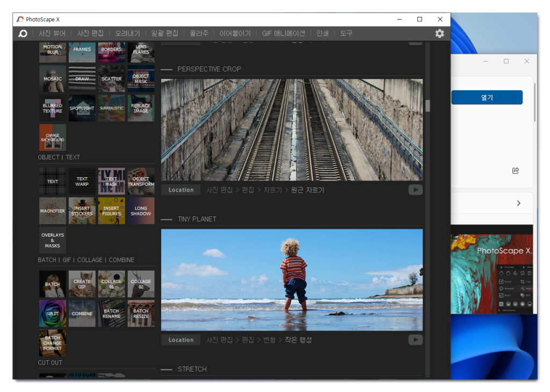Switch to the 사진 뷰어 tab

[52, 33]
